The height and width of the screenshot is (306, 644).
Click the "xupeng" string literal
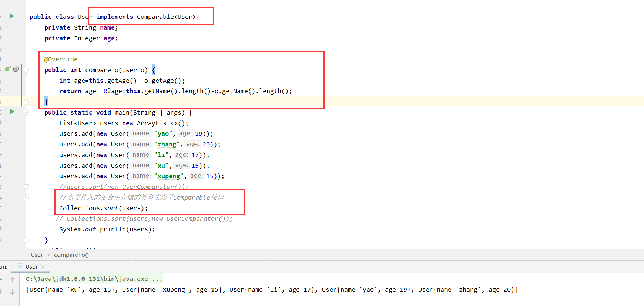click(x=169, y=176)
